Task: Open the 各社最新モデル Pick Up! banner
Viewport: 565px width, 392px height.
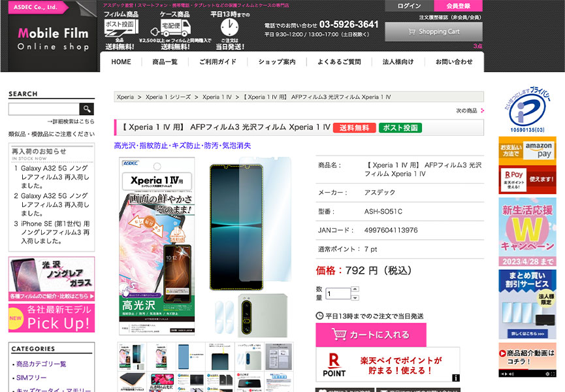Action: 52,318
